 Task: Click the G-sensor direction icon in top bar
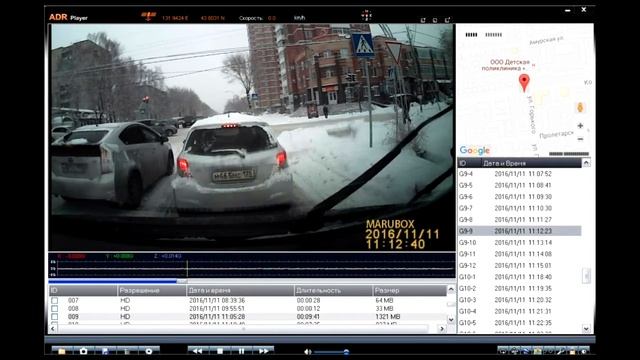367,16
